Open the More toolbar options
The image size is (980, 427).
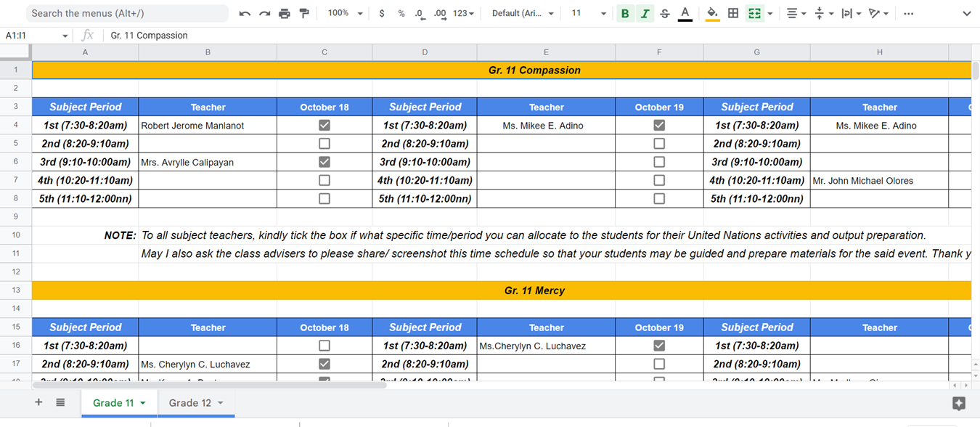pos(909,14)
